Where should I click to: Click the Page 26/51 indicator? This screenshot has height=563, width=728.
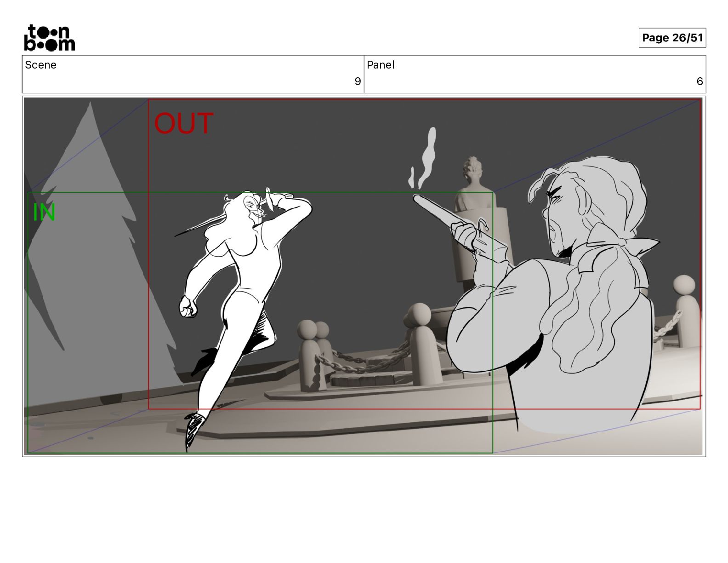click(x=672, y=38)
